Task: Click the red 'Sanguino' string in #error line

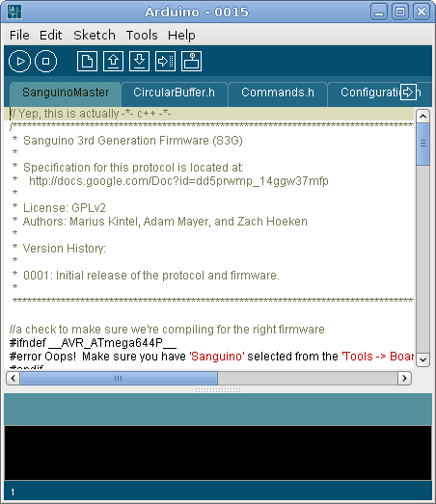Action: (217, 357)
